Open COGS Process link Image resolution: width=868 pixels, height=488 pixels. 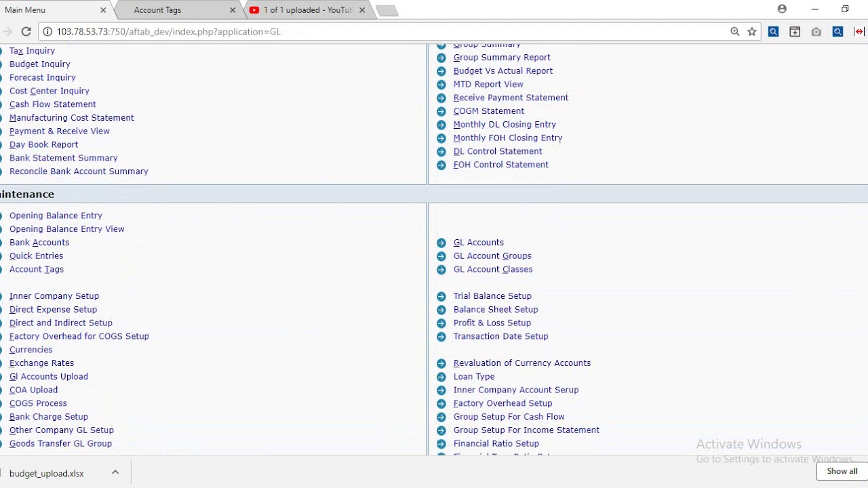(x=38, y=403)
